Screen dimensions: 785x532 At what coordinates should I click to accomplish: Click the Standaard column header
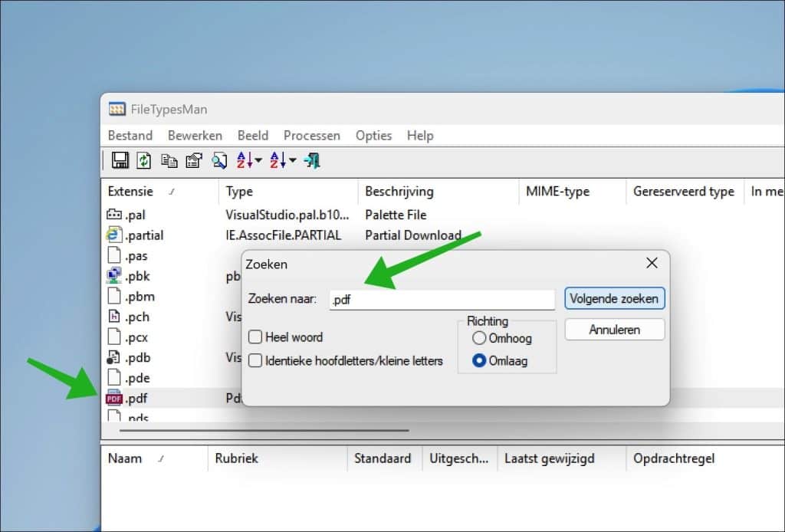click(385, 458)
